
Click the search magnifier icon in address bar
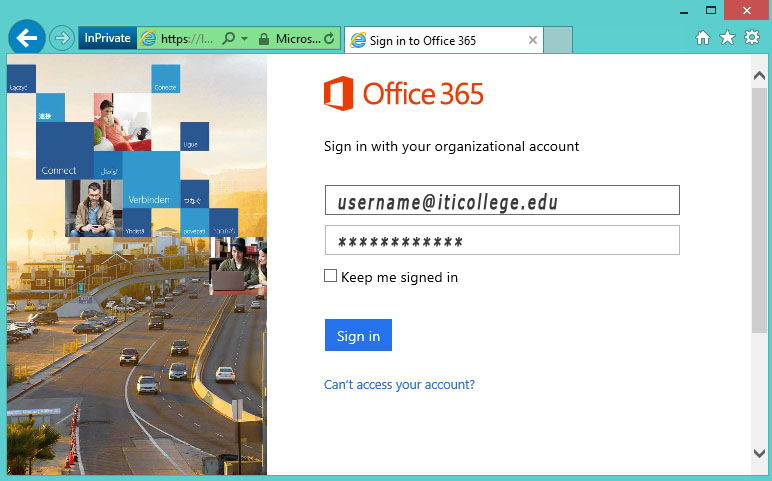coord(229,39)
